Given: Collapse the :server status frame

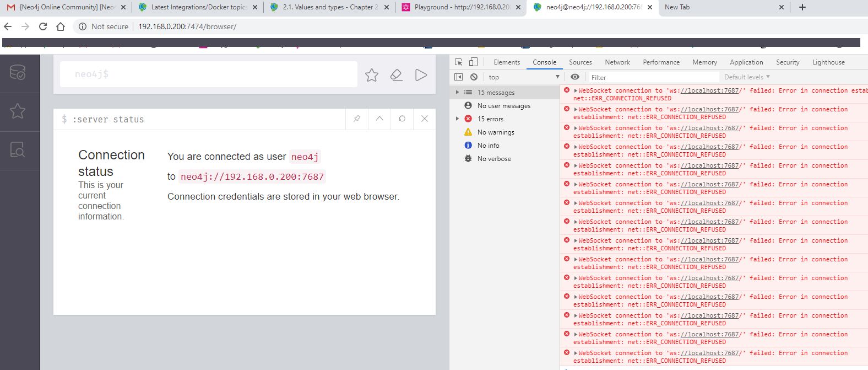Looking at the screenshot, I should (x=379, y=119).
